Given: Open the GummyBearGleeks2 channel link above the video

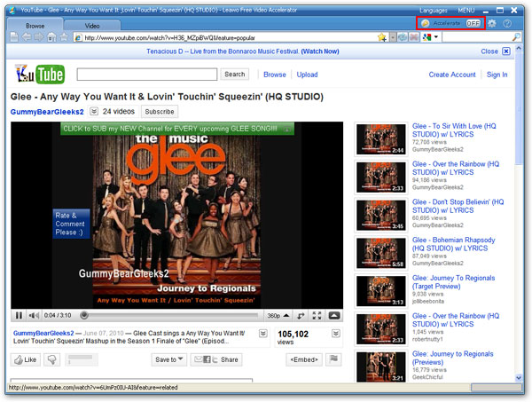Looking at the screenshot, I should tap(47, 112).
